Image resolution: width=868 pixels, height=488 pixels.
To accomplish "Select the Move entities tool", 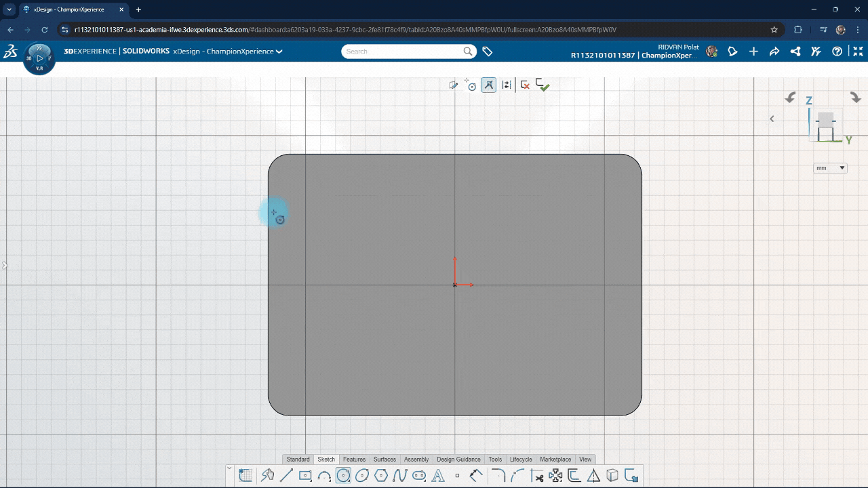I will tap(556, 476).
